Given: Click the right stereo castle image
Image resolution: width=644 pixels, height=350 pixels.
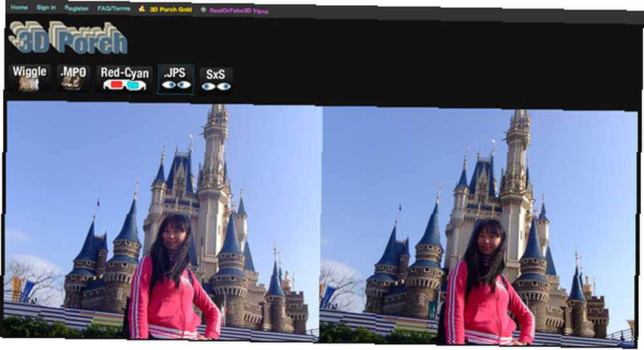Looking at the screenshot, I should 478,226.
